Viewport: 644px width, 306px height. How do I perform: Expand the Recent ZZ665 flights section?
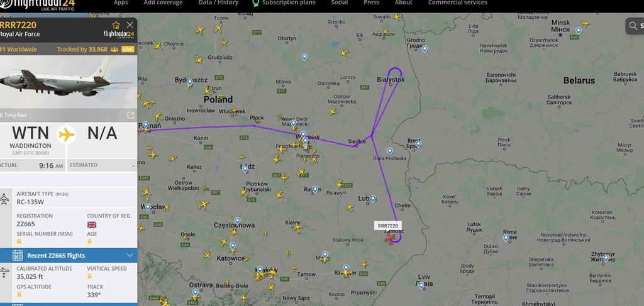pyautogui.click(x=69, y=255)
